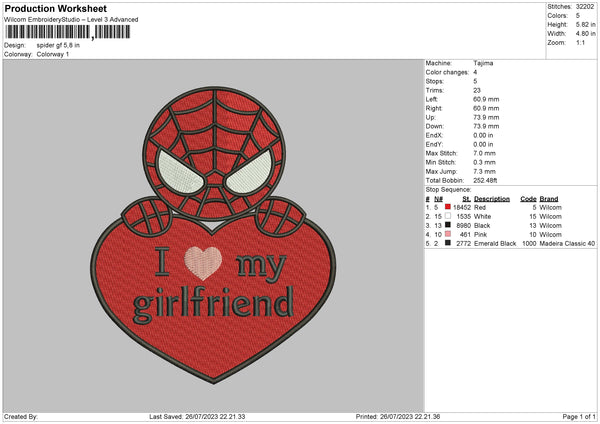
Task: Click the White thread color swatch
Action: (448, 216)
